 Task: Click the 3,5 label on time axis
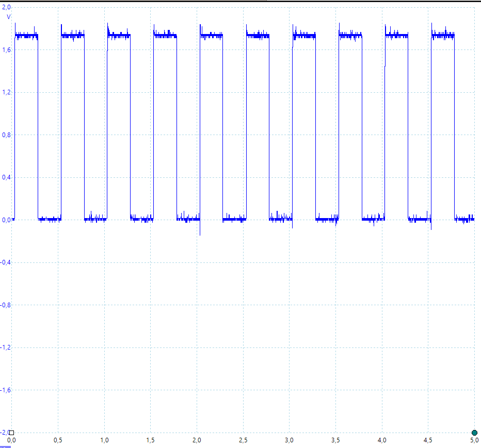click(x=335, y=440)
